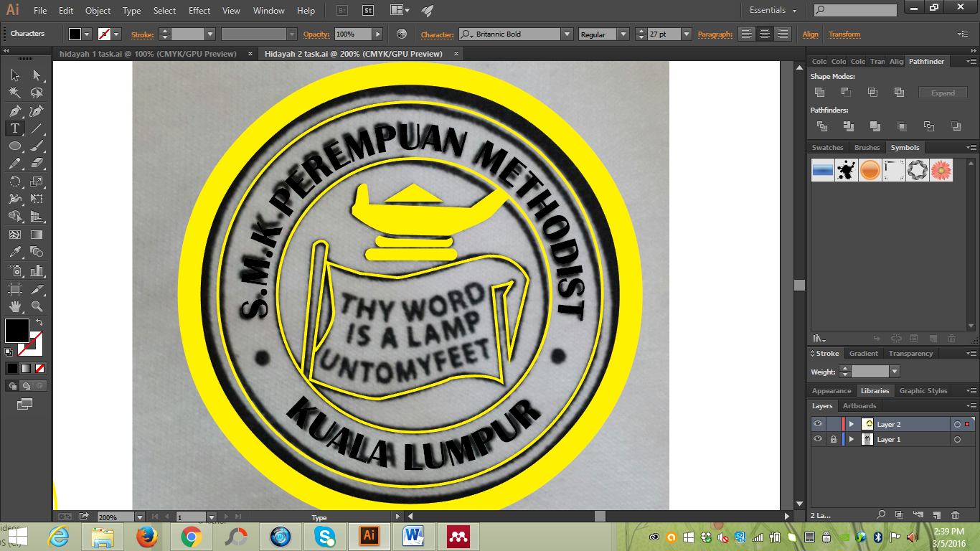Click the Opacity link in control bar
Screen dimensions: 980x551
coord(316,34)
